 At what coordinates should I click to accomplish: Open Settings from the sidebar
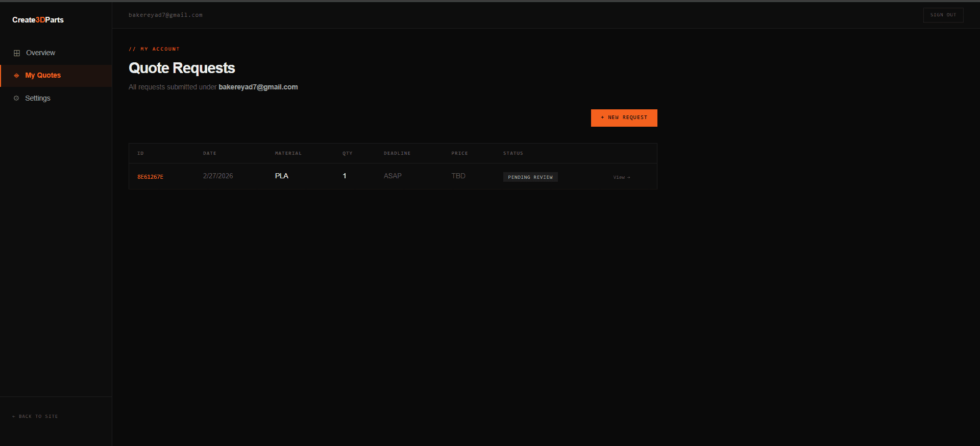56,98
